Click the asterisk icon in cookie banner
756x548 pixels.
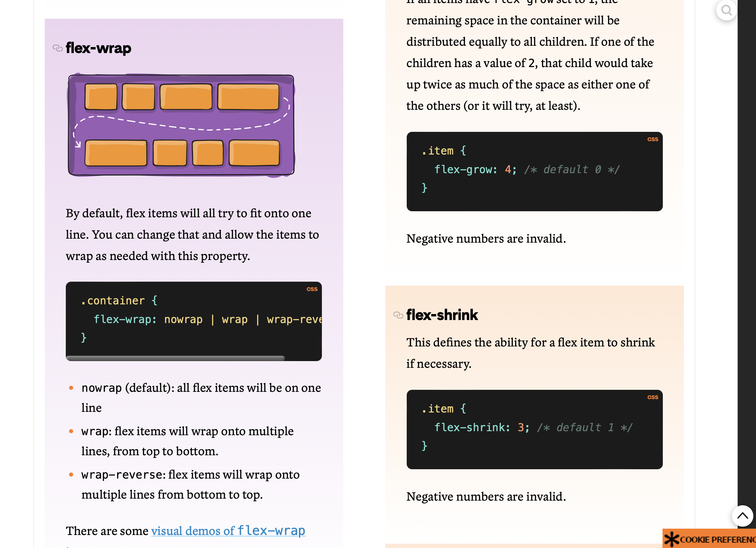tap(672, 539)
